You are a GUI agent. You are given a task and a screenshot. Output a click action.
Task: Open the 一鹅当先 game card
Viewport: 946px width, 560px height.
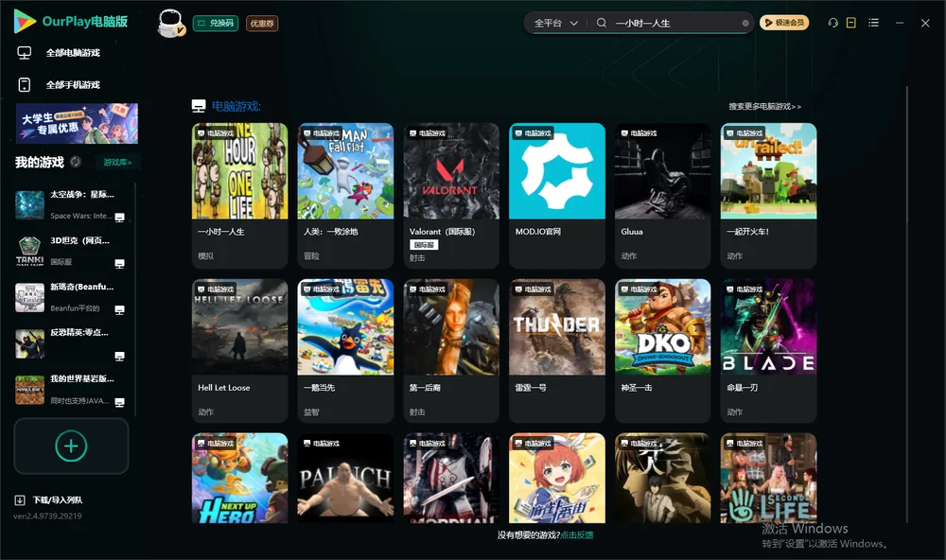pos(345,351)
